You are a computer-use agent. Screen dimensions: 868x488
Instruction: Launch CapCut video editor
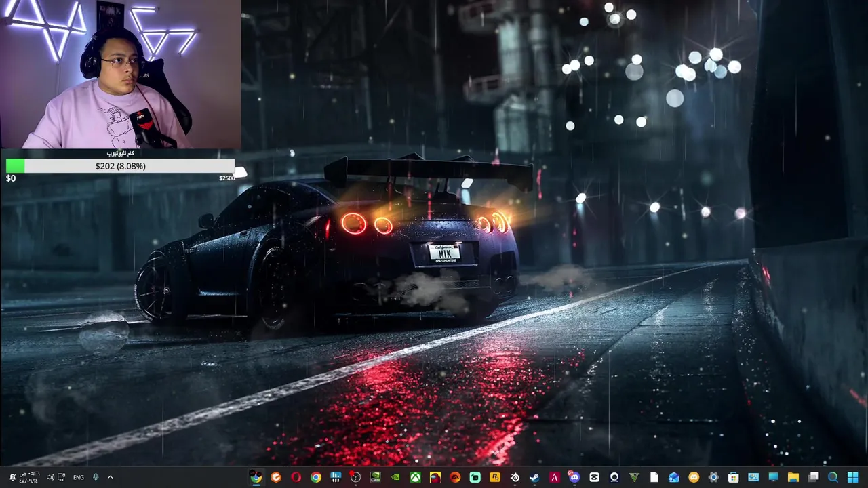click(595, 477)
